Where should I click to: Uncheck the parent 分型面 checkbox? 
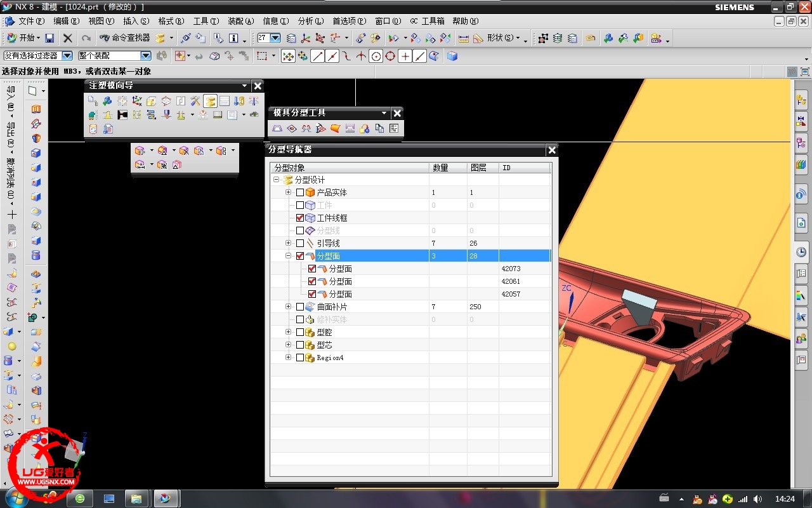pos(300,256)
